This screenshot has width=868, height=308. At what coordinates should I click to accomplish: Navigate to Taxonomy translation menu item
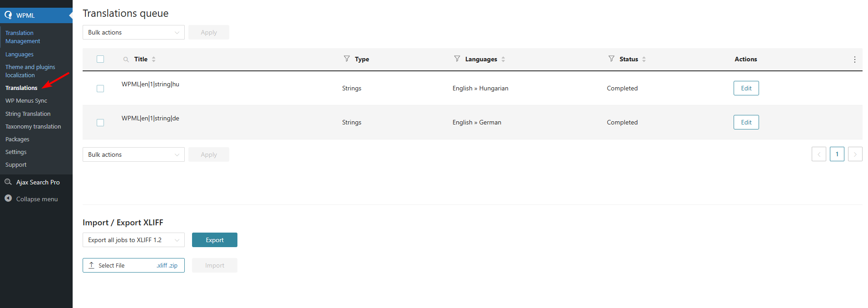pyautogui.click(x=33, y=127)
